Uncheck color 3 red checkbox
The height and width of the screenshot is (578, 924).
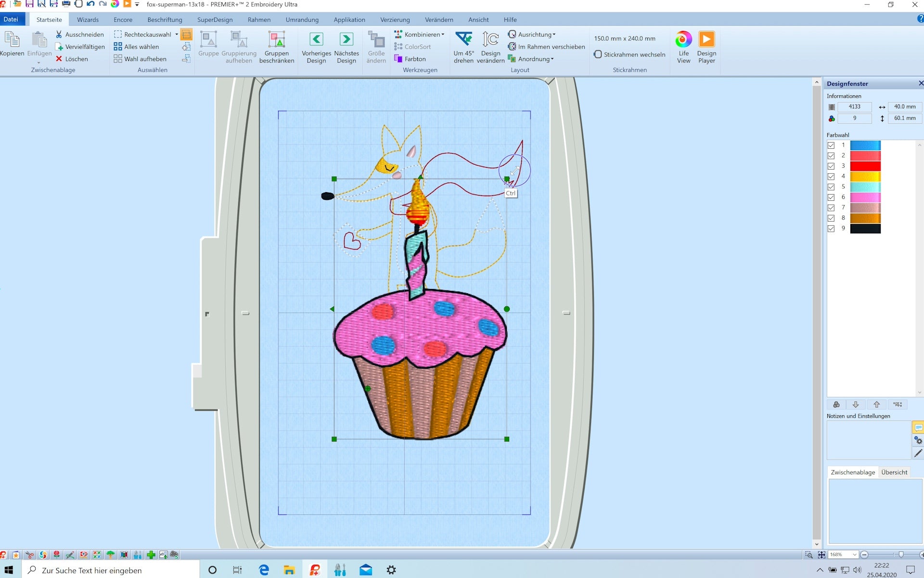[831, 166]
